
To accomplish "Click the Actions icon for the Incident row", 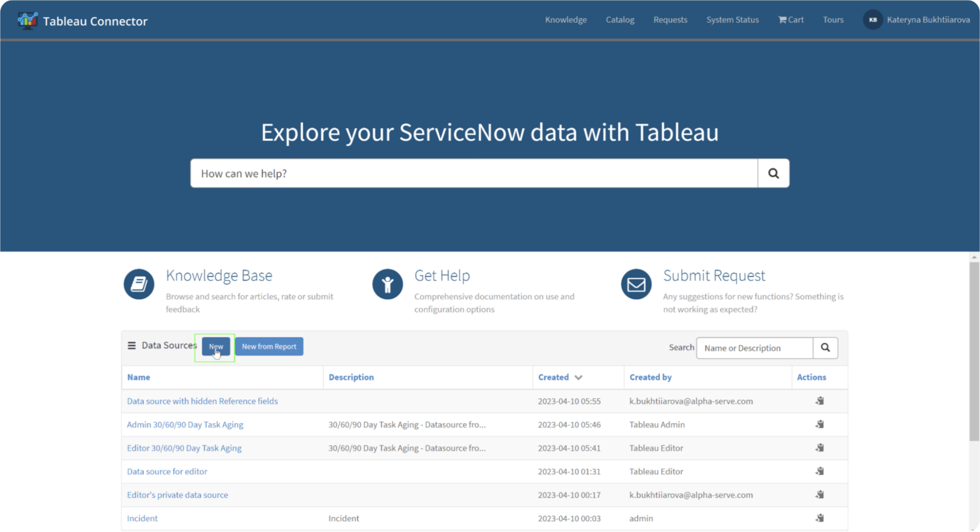I will pyautogui.click(x=819, y=517).
